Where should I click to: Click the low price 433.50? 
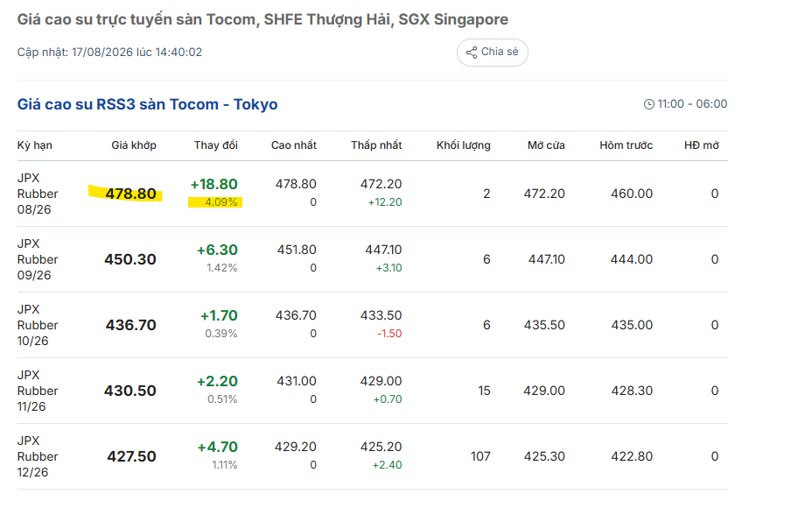(381, 315)
